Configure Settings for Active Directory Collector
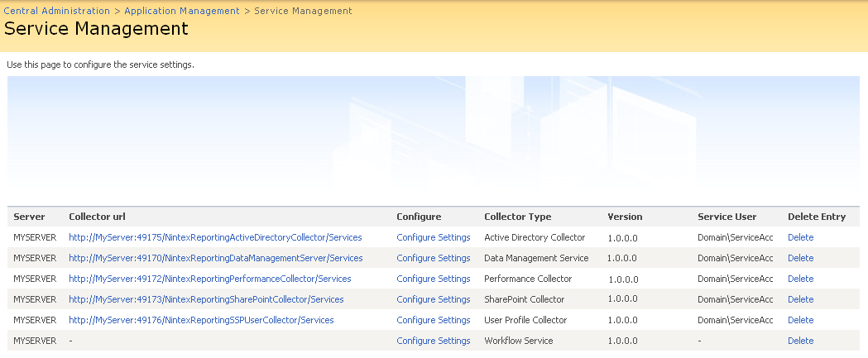 pyautogui.click(x=433, y=237)
